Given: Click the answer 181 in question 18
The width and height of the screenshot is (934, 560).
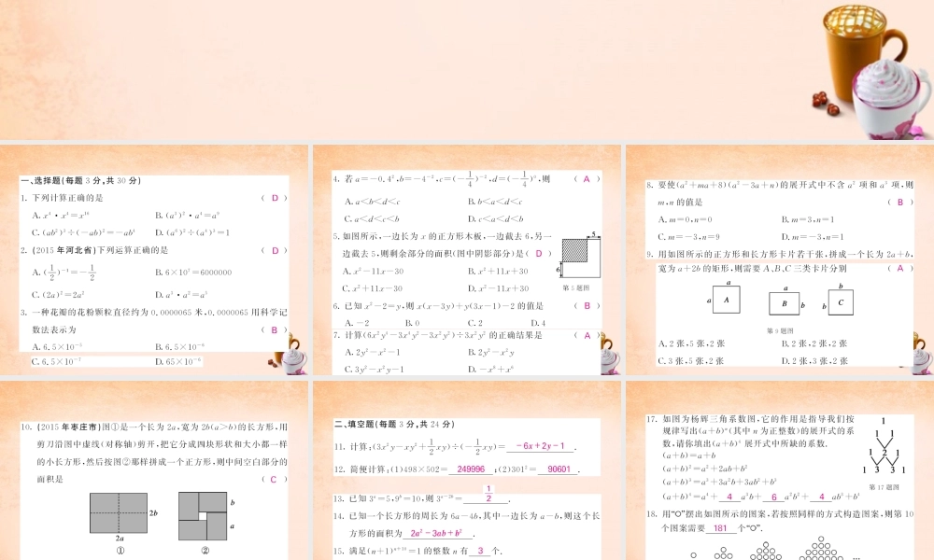Looking at the screenshot, I should 720,528.
